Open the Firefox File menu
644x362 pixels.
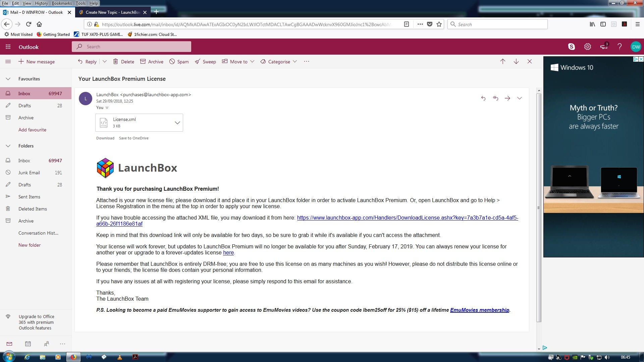[x=5, y=3]
